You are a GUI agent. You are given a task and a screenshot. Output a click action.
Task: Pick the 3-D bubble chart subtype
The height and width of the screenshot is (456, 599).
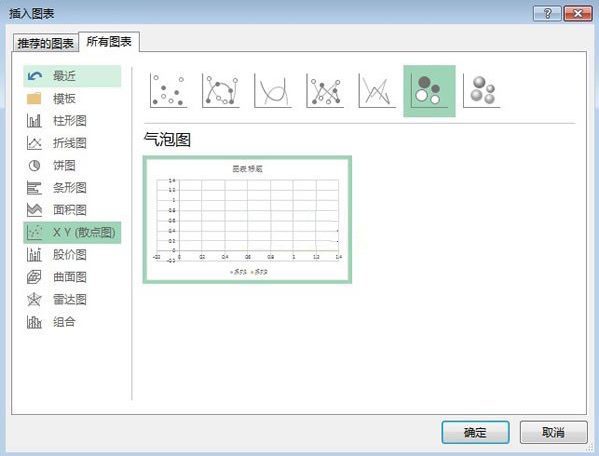coord(481,91)
